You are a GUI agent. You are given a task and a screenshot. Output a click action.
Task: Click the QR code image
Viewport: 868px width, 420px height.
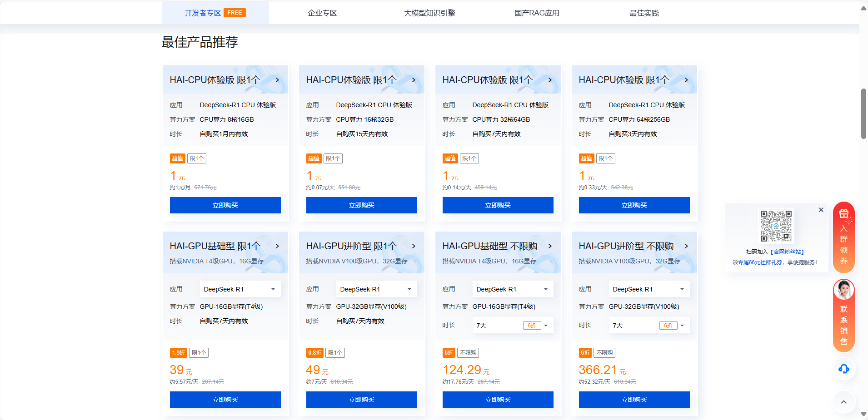click(x=776, y=226)
